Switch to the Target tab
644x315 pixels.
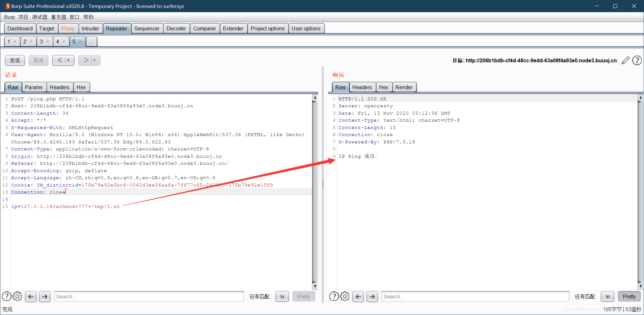click(47, 28)
